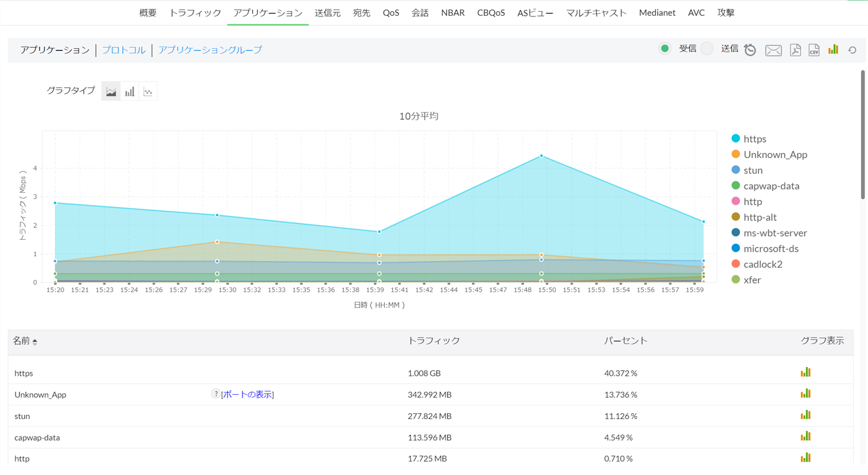Export the report as CSV
The width and height of the screenshot is (868, 475).
click(814, 50)
